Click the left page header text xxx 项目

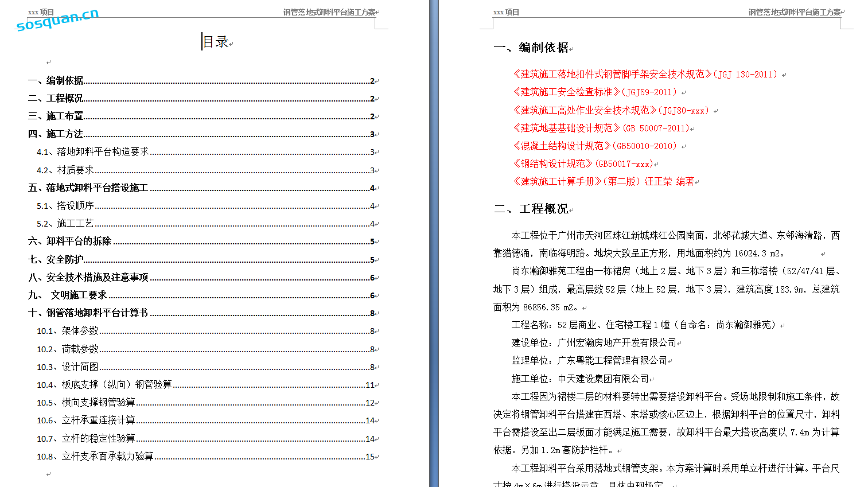[x=41, y=12]
